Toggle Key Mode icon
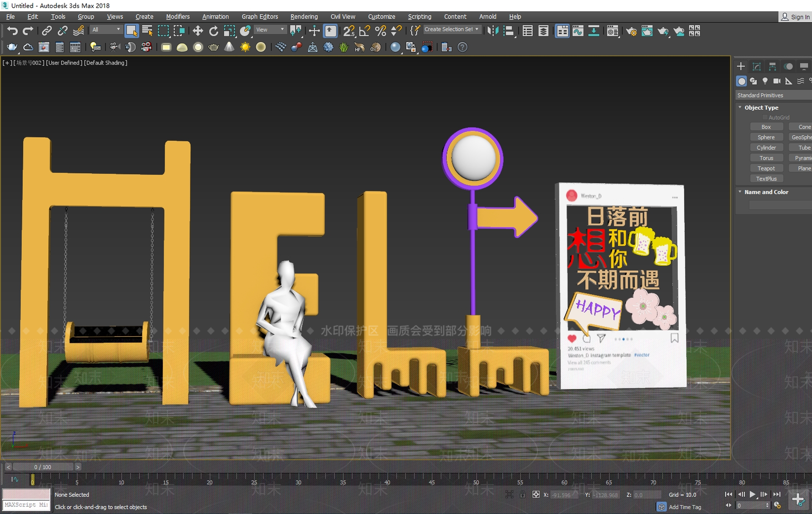Screen dimensions: 812x514 point(729,505)
